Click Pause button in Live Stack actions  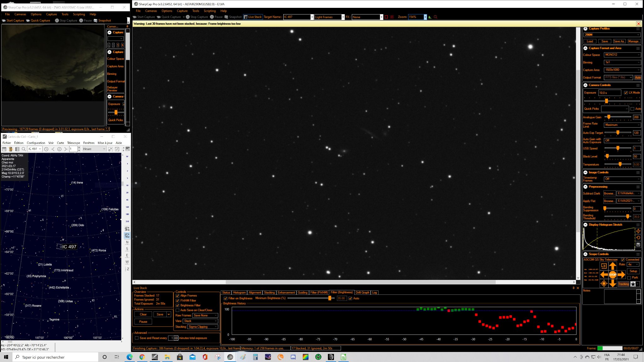point(143,322)
